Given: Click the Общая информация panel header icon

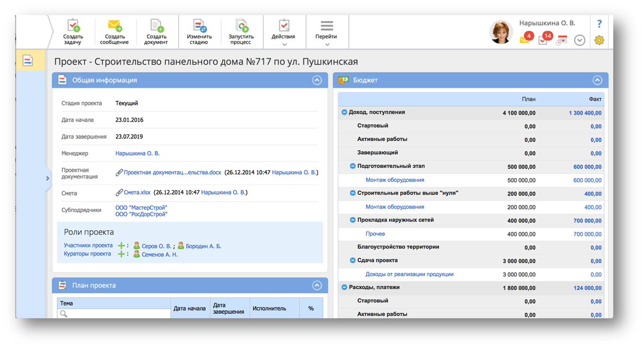Looking at the screenshot, I should (62, 80).
